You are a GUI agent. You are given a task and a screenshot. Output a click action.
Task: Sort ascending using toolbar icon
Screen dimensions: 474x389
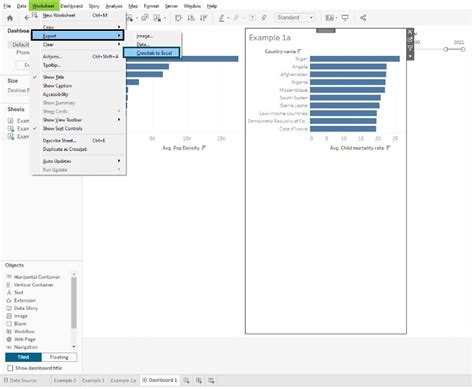point(191,18)
